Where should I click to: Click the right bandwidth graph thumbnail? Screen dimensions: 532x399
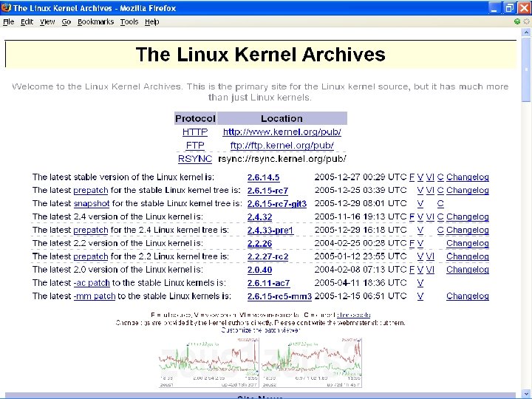(x=311, y=363)
